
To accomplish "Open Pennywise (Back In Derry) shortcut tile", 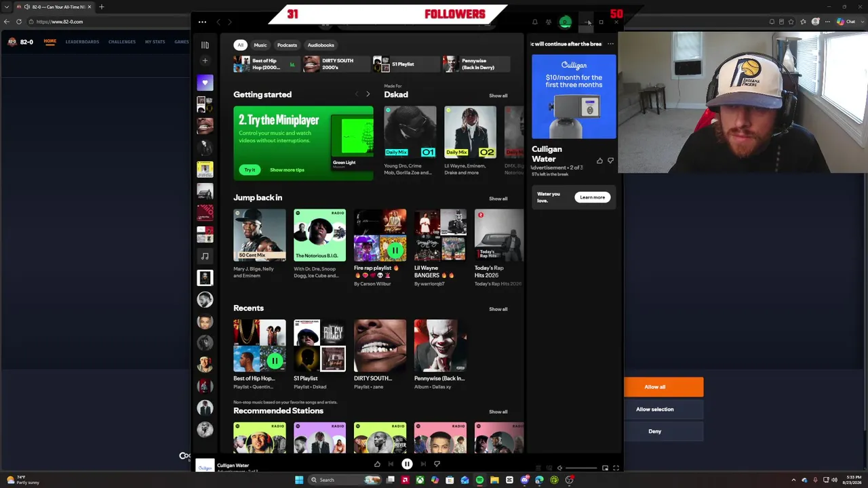I will coord(476,64).
